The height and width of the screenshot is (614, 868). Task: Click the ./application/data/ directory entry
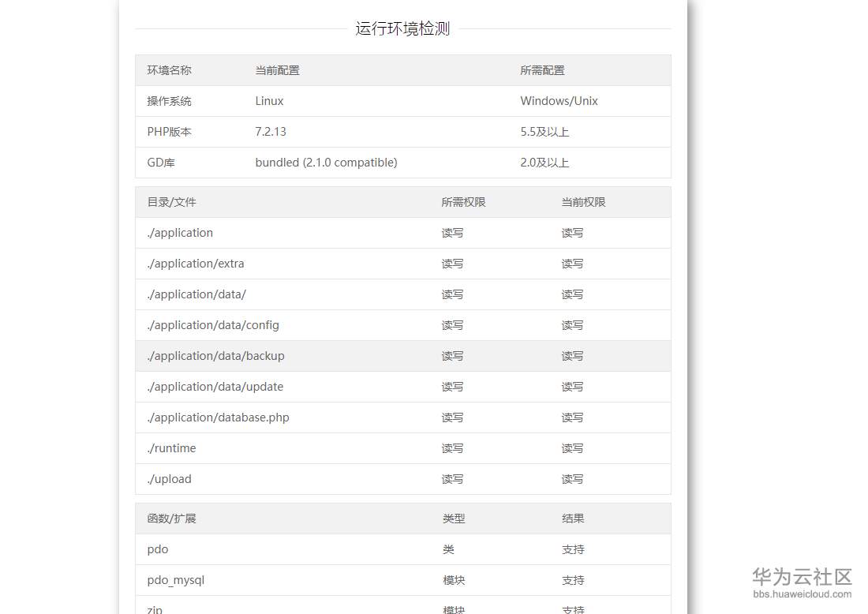[196, 294]
